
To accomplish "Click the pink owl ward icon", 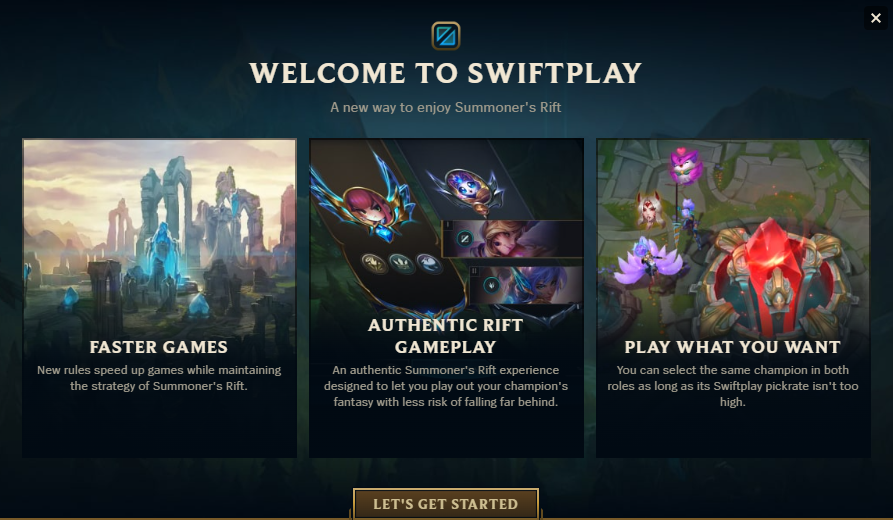I will (685, 164).
